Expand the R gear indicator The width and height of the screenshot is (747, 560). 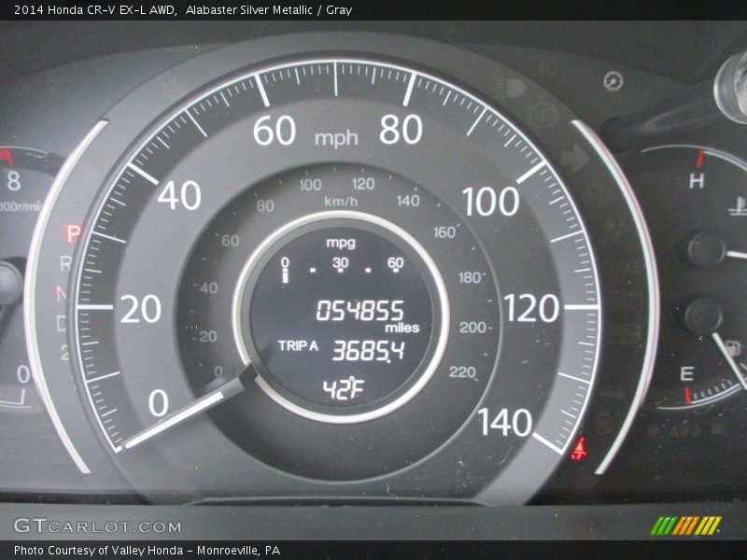[64, 262]
